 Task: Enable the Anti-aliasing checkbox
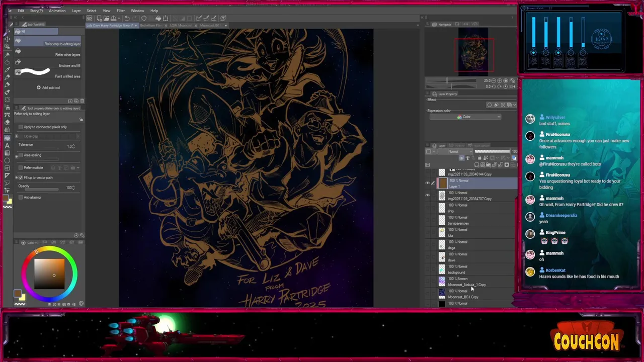(21, 197)
